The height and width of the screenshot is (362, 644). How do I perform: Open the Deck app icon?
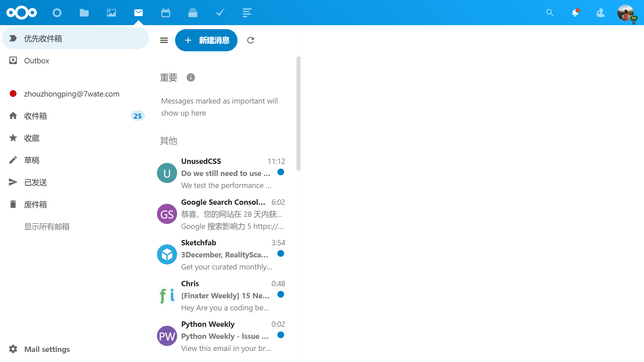(x=193, y=13)
